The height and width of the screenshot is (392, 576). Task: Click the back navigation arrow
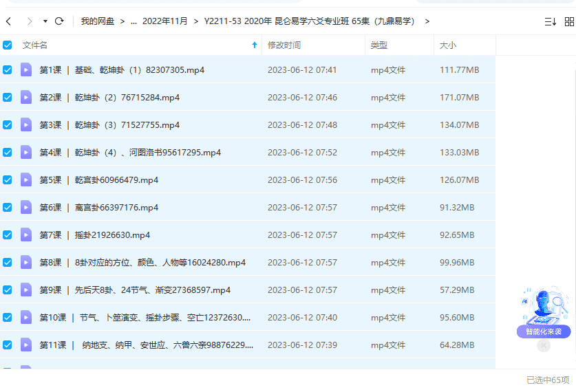8,21
